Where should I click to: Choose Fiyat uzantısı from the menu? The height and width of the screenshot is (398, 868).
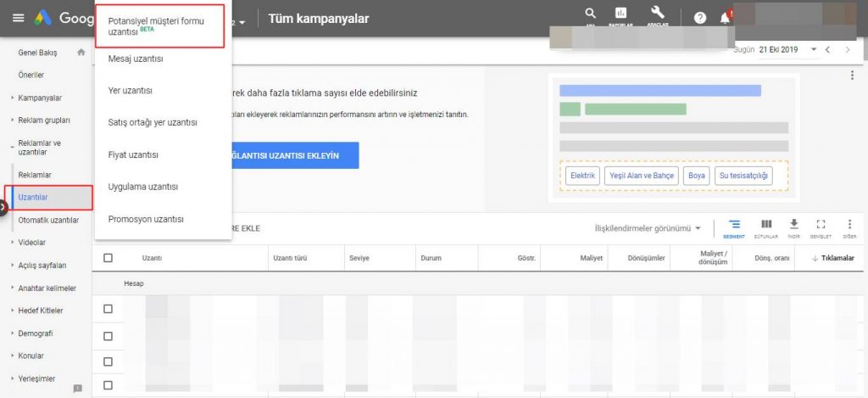coord(133,154)
